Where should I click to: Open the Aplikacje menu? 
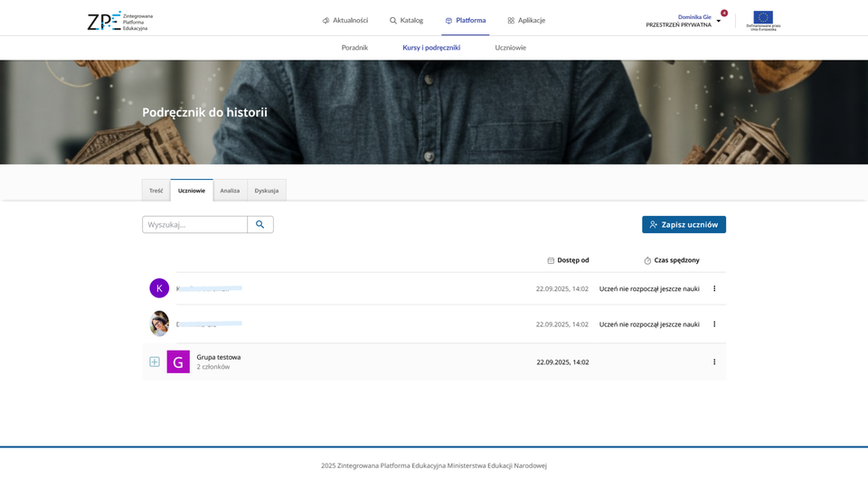click(526, 20)
